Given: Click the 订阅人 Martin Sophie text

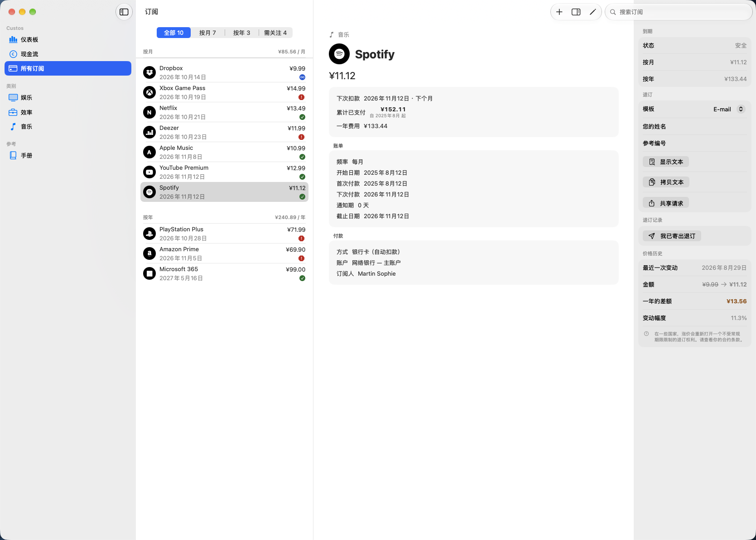Looking at the screenshot, I should (366, 274).
